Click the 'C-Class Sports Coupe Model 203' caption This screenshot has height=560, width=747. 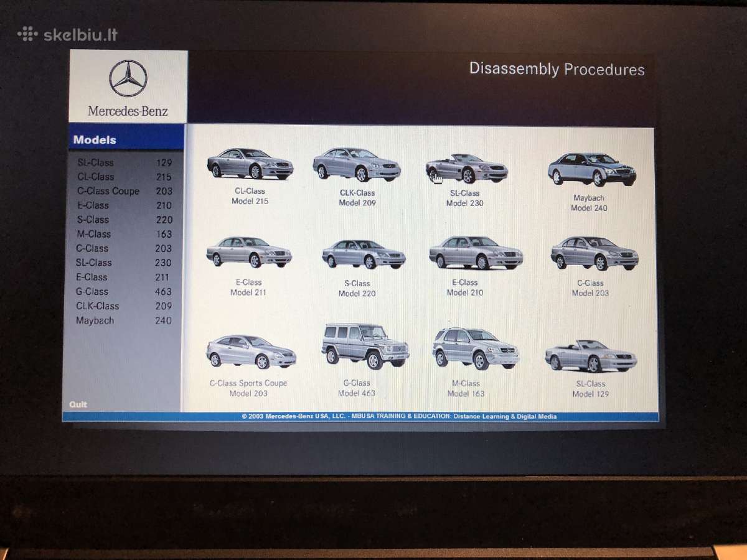point(248,388)
